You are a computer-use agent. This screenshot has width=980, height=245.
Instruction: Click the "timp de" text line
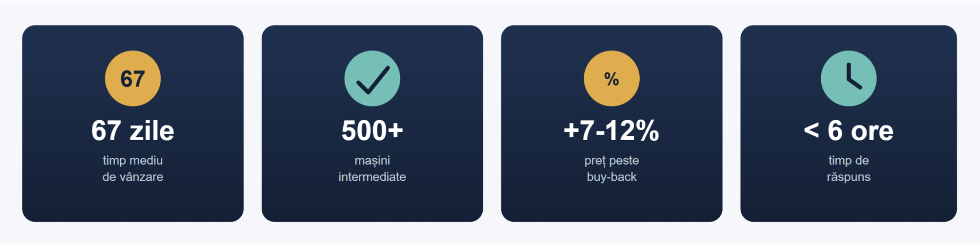pyautogui.click(x=849, y=160)
